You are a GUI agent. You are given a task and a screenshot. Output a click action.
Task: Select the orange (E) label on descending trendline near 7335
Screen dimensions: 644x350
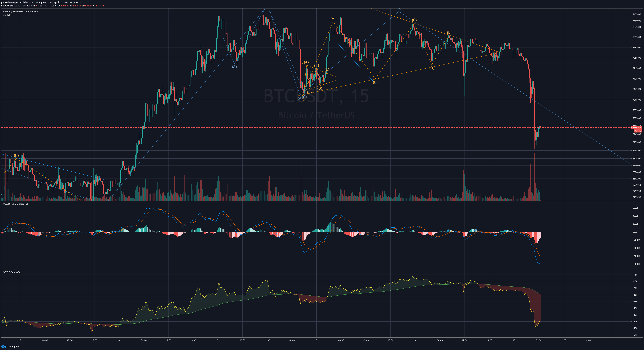[449, 33]
